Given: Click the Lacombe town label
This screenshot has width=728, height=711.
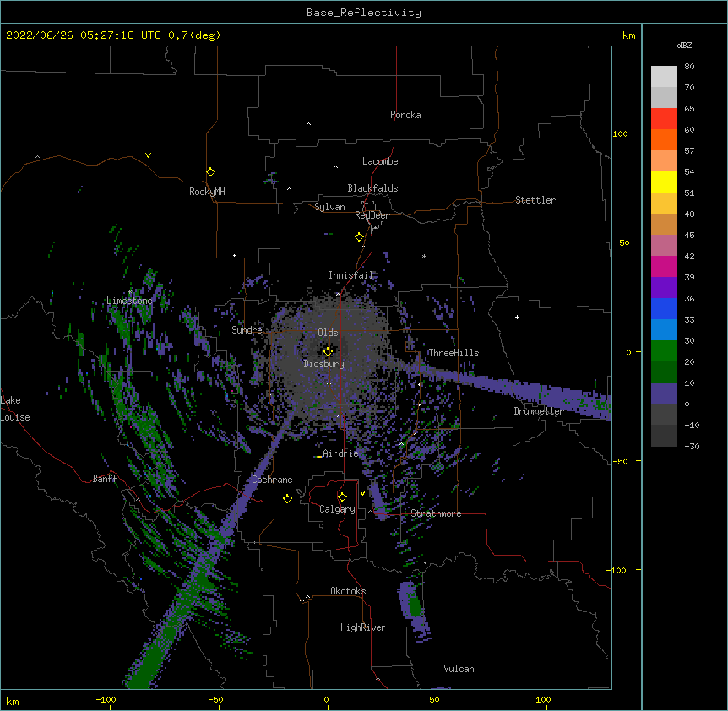Looking at the screenshot, I should 380,161.
